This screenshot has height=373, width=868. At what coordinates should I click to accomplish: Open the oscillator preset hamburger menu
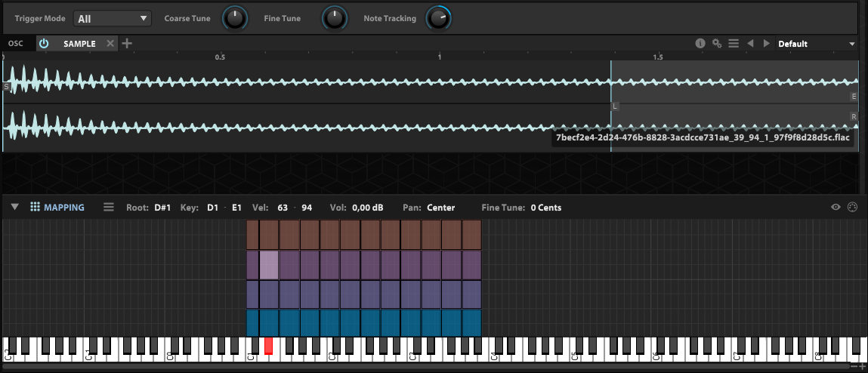click(734, 43)
